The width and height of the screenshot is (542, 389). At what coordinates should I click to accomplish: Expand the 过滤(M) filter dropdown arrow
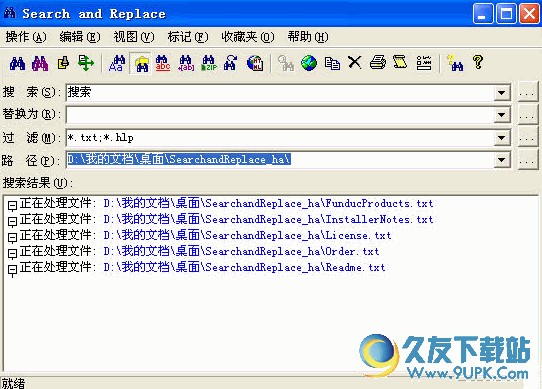502,138
